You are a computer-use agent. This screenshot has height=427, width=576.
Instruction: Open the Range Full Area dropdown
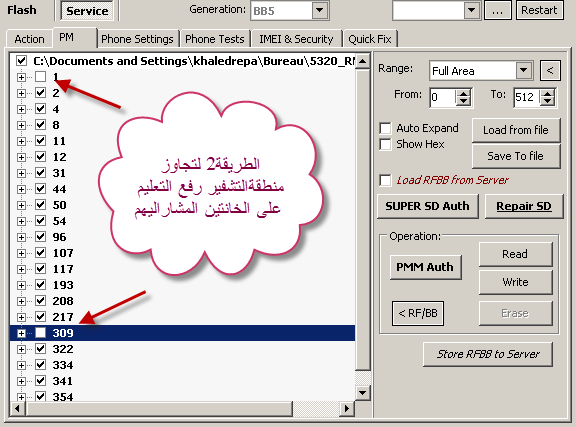(524, 70)
